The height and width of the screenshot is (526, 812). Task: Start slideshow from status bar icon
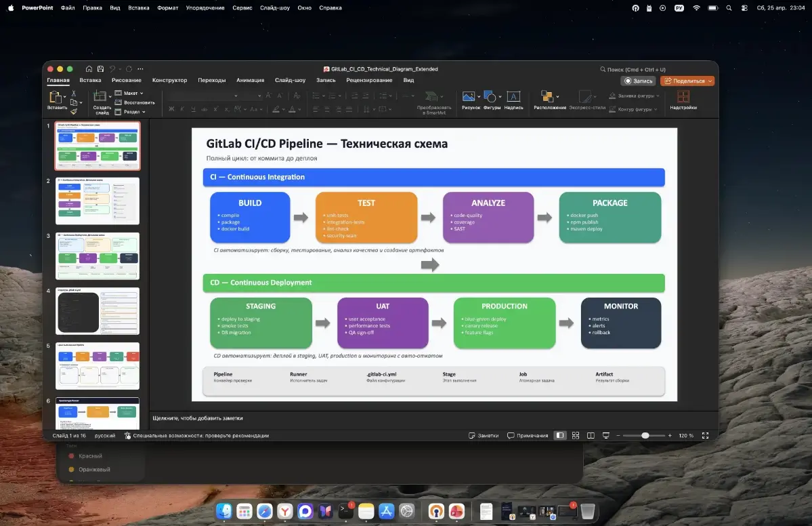605,436
